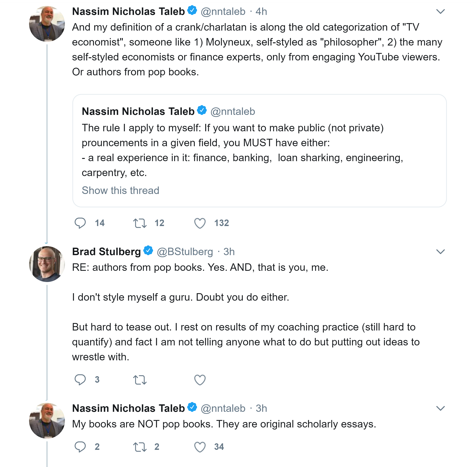Open more options for Taleb's 4h tweet

tap(440, 12)
